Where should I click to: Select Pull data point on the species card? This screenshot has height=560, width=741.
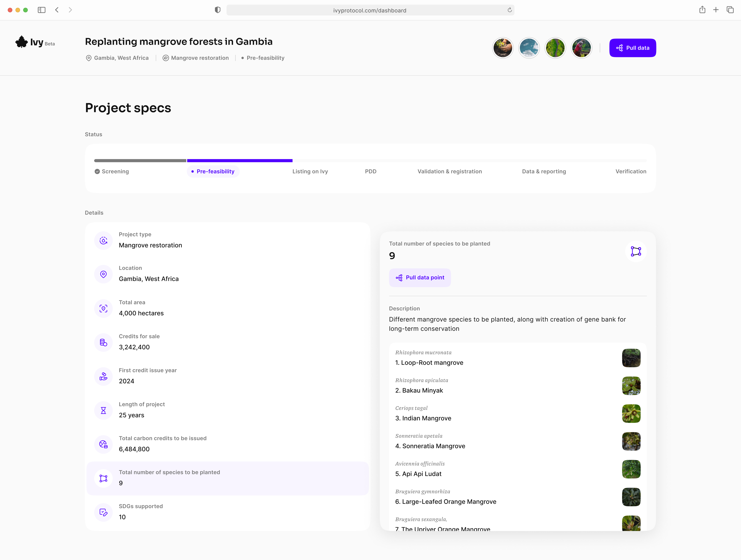pos(420,277)
